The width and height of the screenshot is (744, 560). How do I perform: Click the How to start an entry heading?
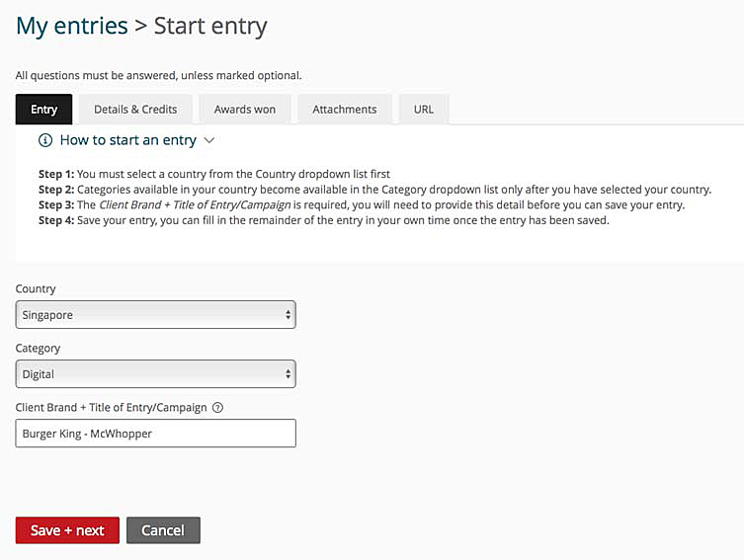click(128, 140)
